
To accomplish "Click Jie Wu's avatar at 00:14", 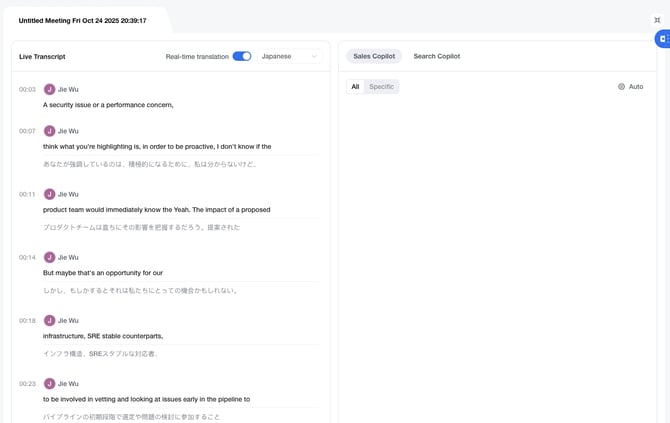I will click(49, 257).
